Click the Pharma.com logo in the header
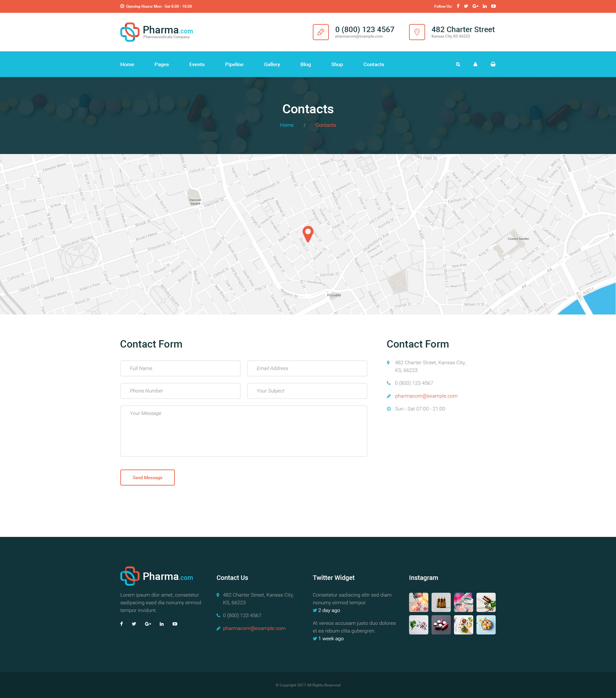 click(157, 32)
